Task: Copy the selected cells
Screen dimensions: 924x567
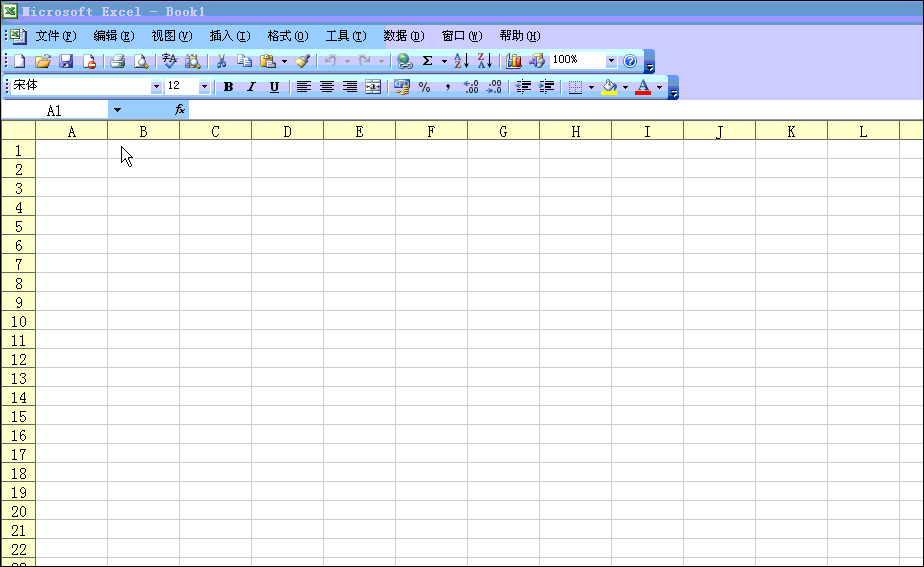Action: 244,61
